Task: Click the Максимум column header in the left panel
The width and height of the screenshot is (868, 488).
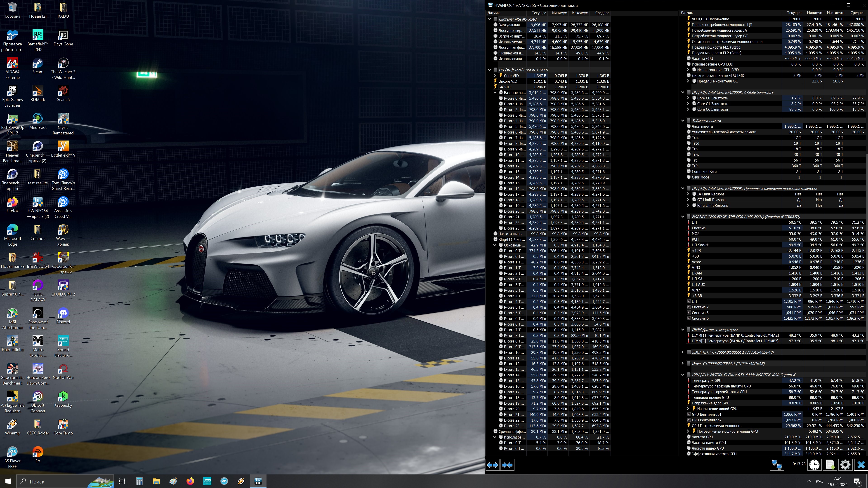Action: [580, 13]
